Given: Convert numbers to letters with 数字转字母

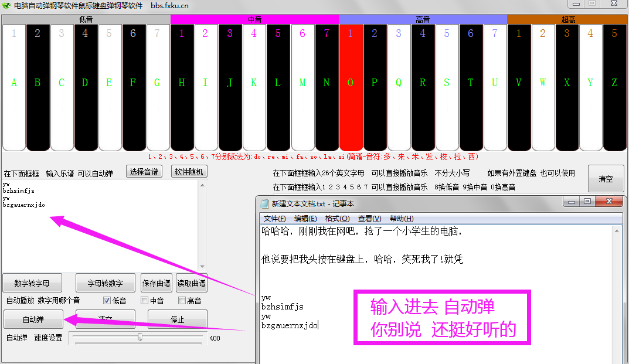Looking at the screenshot, I should click(32, 283).
